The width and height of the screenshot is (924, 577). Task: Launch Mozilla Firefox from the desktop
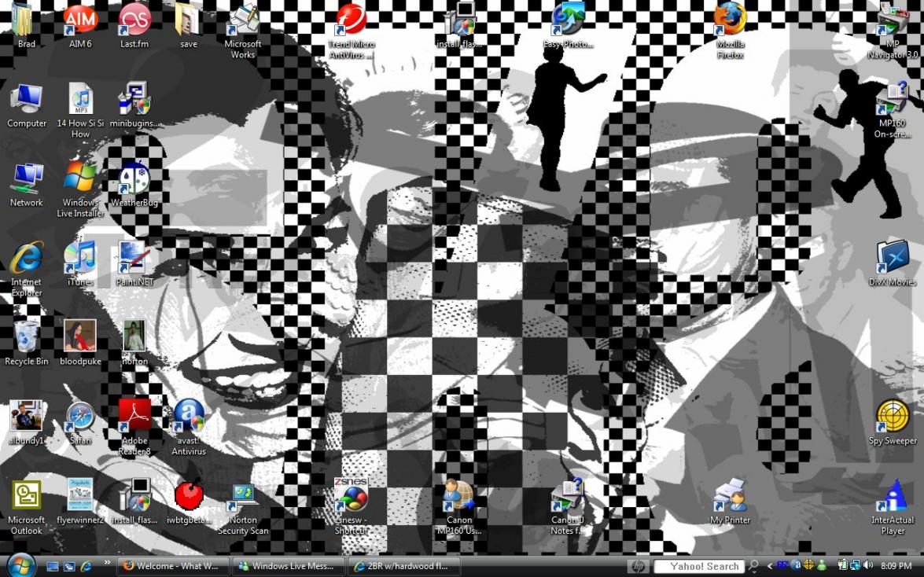pyautogui.click(x=730, y=31)
